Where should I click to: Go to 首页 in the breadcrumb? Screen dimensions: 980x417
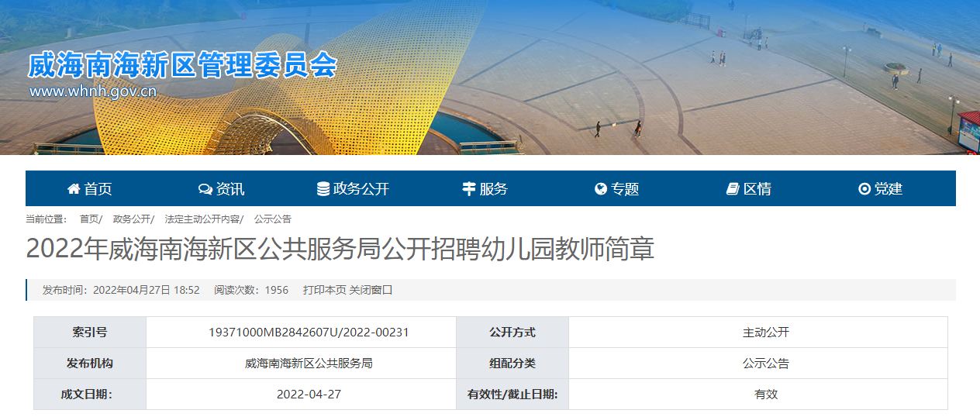pyautogui.click(x=89, y=219)
